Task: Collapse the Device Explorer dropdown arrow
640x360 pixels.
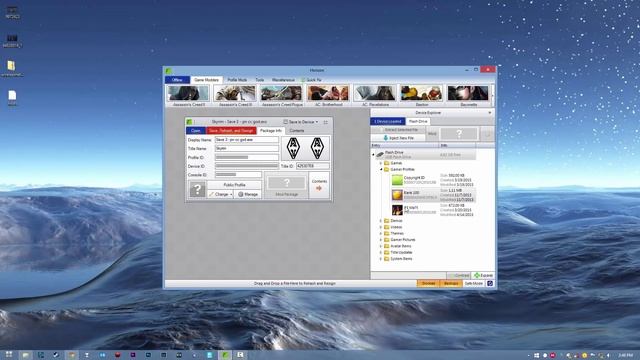Action: (490, 113)
